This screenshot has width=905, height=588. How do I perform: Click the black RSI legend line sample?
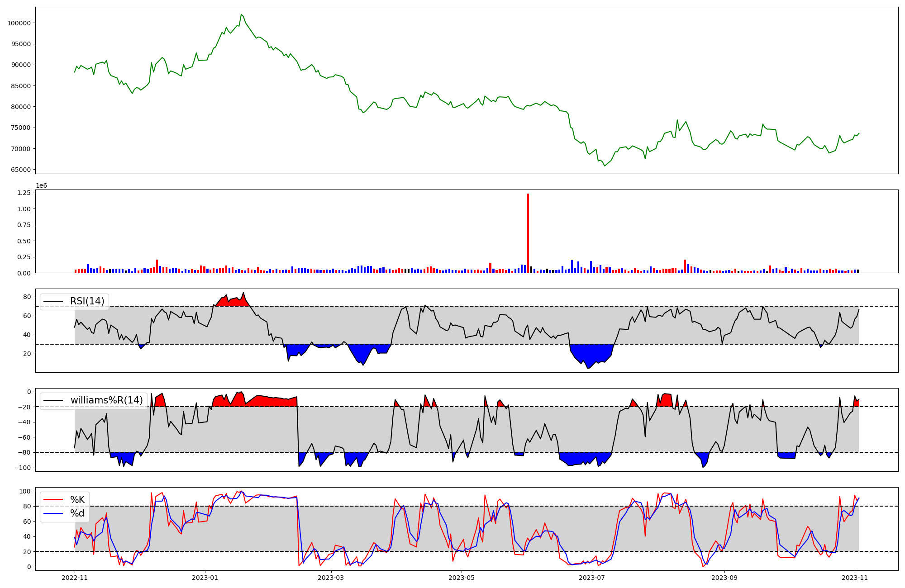pos(53,301)
